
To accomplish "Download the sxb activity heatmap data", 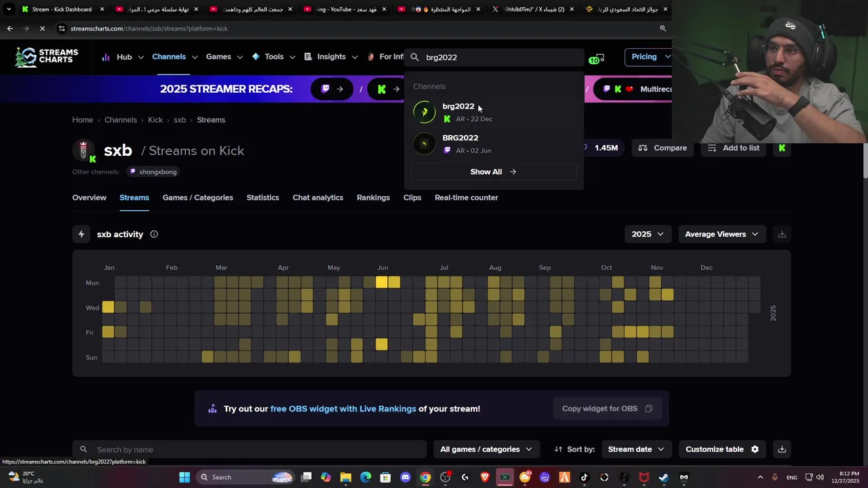I will tap(782, 235).
